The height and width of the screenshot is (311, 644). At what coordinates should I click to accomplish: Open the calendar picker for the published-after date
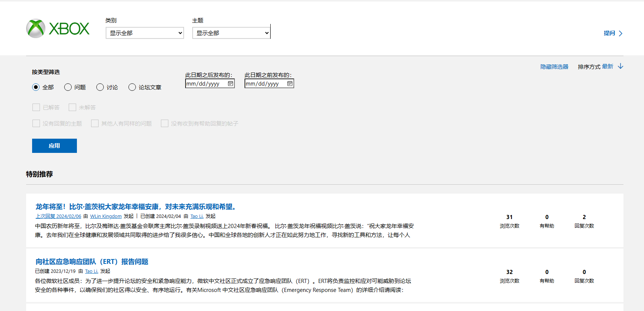(x=230, y=84)
